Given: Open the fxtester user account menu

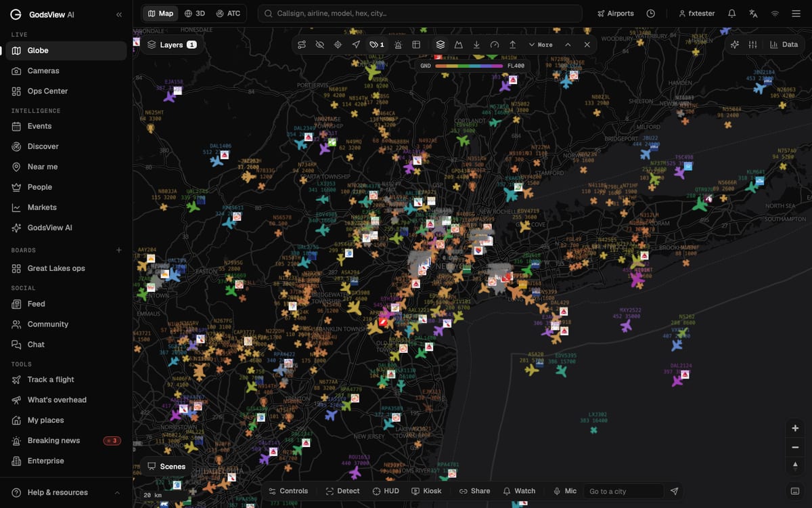Looking at the screenshot, I should 696,14.
